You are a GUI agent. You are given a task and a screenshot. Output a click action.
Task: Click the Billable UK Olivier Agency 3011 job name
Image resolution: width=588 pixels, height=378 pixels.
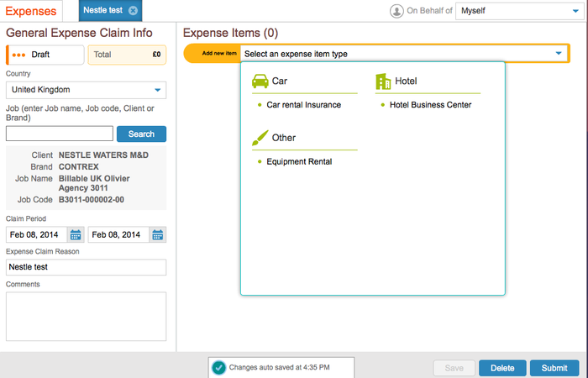click(x=94, y=183)
